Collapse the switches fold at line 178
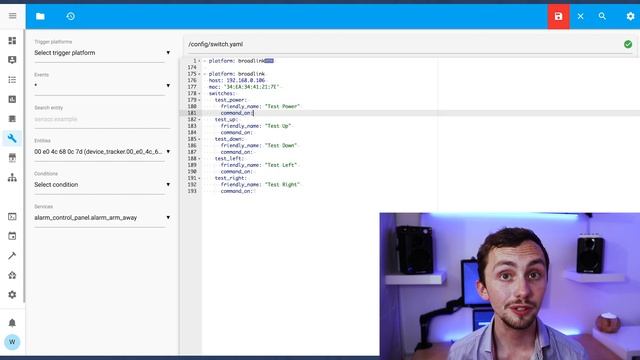Viewport: 640px width, 360px height. click(x=200, y=93)
